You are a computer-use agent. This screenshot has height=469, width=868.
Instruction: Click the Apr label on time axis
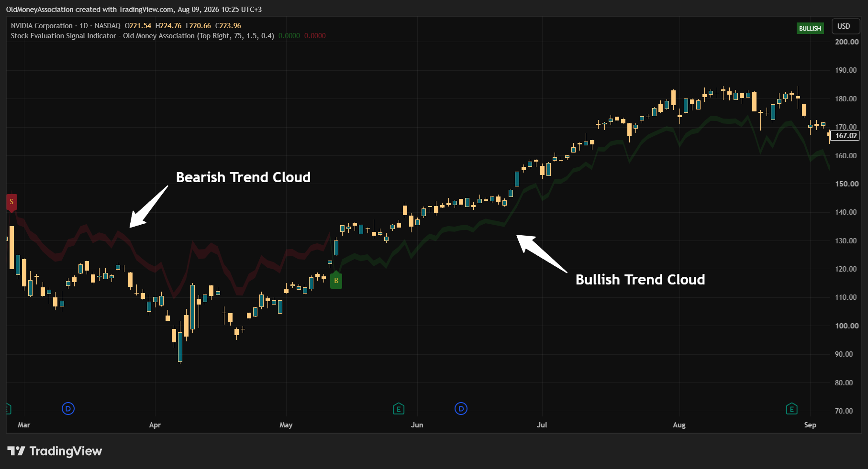[155, 425]
